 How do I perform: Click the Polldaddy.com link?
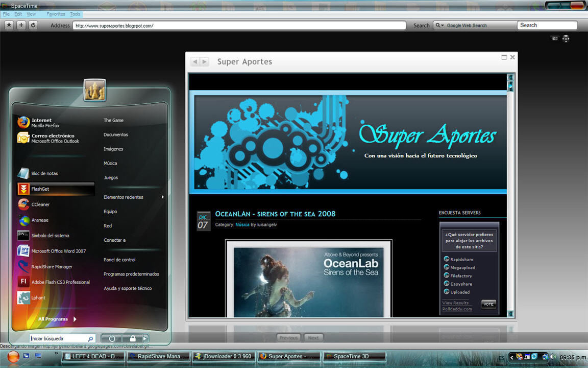tap(457, 309)
